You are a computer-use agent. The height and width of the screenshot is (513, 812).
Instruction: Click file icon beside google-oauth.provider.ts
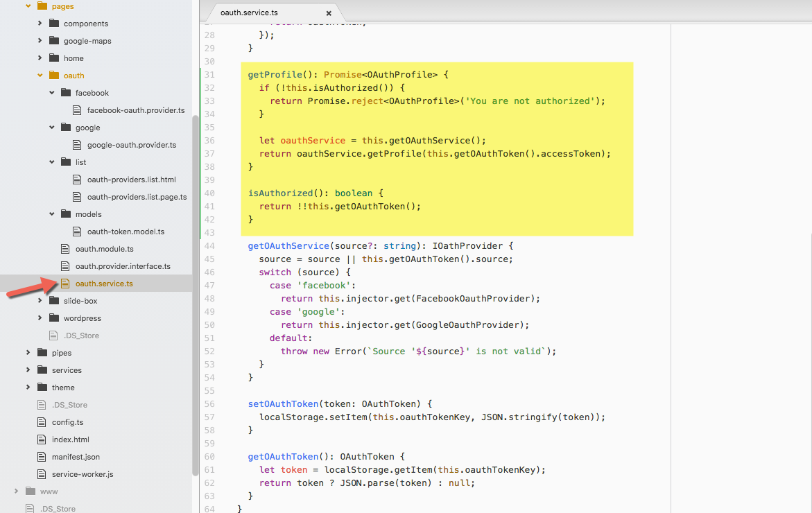click(x=77, y=144)
